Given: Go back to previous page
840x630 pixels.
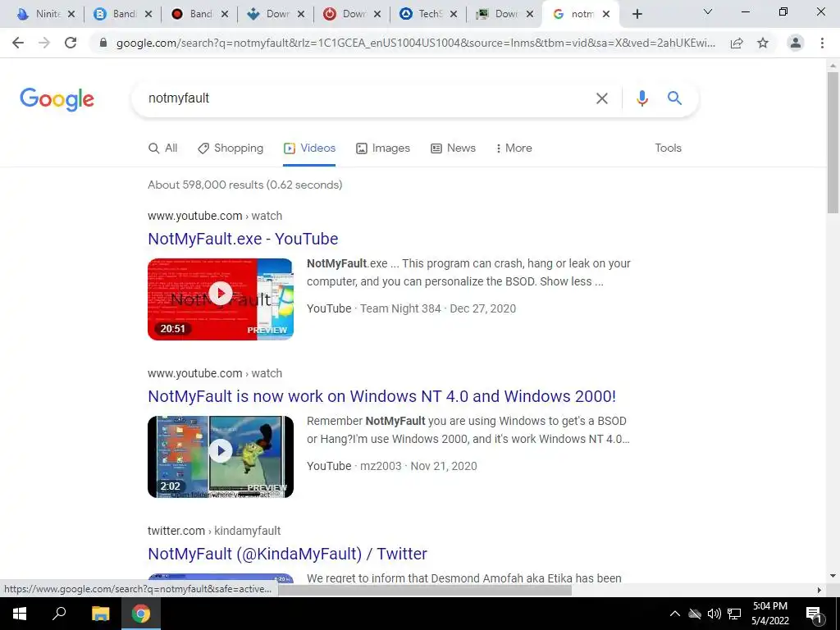Looking at the screenshot, I should (18, 43).
